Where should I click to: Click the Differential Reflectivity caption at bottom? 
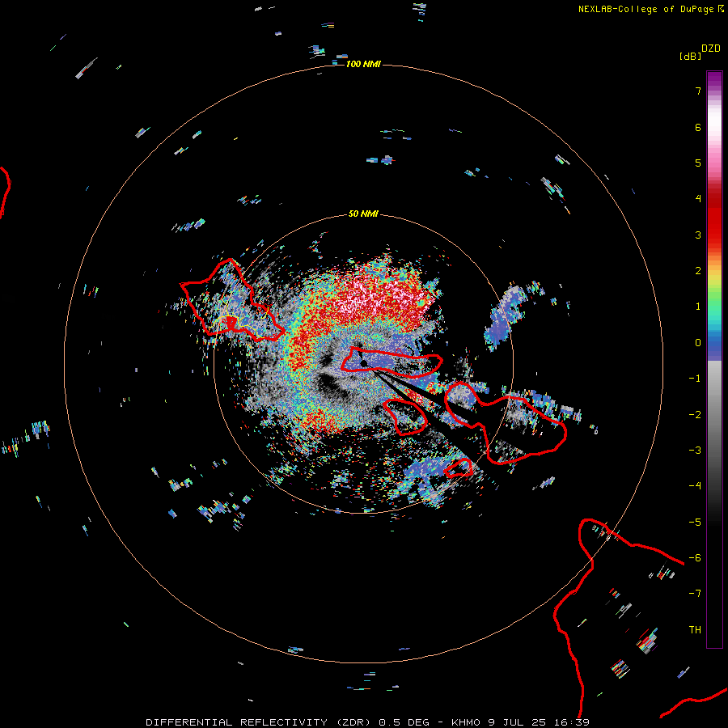point(367,722)
